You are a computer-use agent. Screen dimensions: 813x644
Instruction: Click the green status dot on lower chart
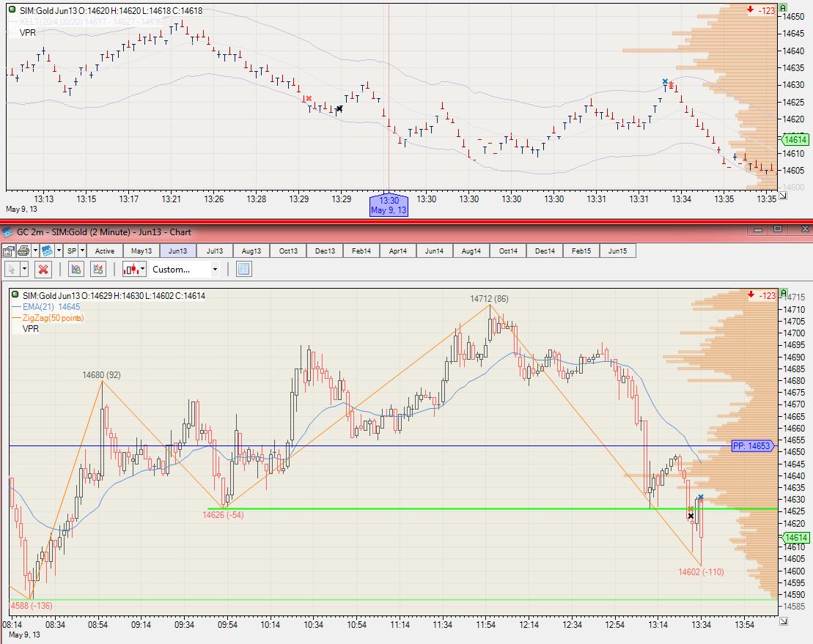(x=15, y=295)
